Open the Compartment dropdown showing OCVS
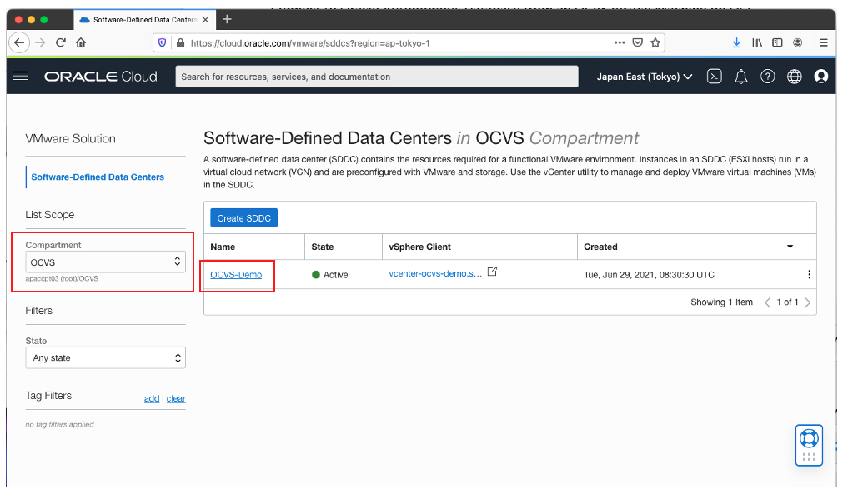 pyautogui.click(x=105, y=261)
